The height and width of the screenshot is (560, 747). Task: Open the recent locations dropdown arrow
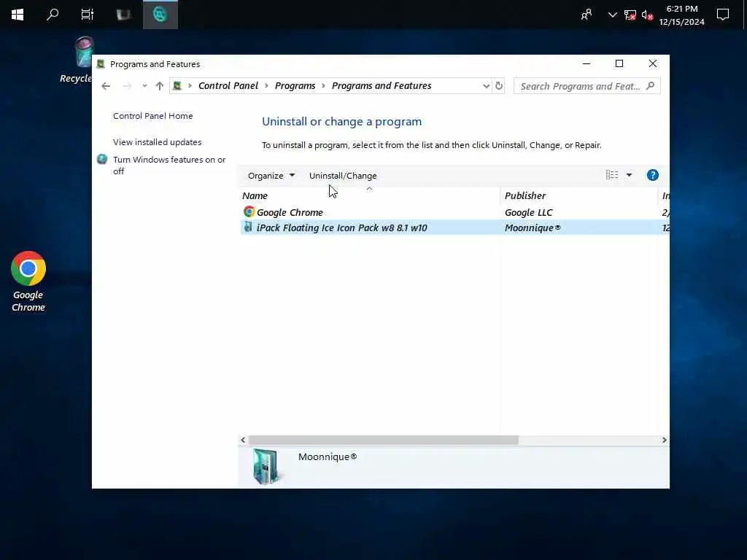click(x=145, y=86)
